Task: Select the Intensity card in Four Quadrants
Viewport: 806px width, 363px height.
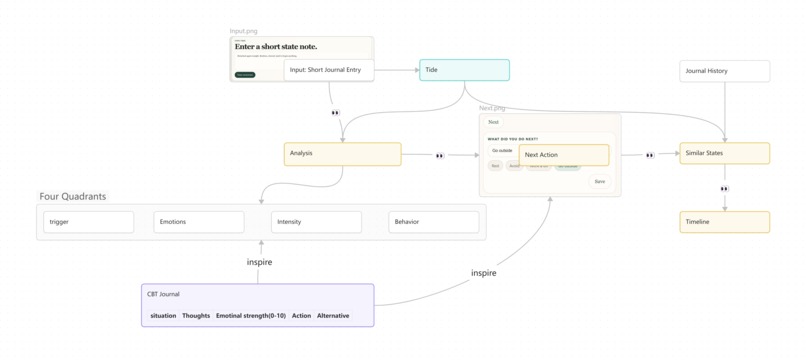Action: (316, 222)
